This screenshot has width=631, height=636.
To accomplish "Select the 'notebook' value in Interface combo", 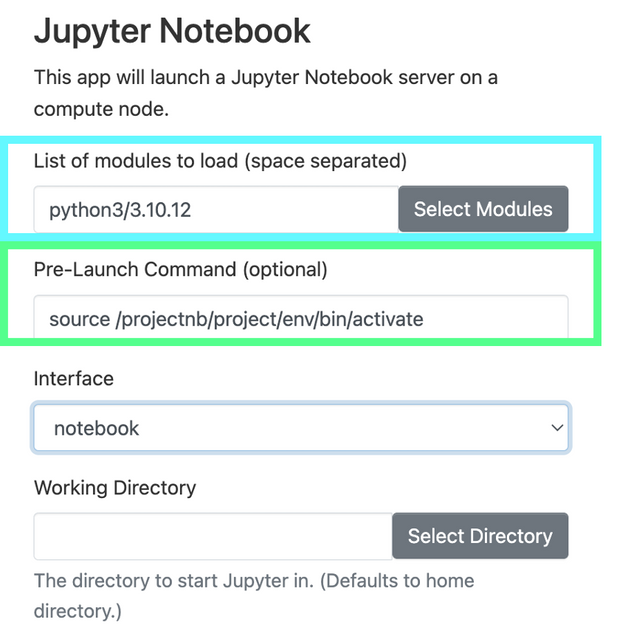I will [97, 428].
